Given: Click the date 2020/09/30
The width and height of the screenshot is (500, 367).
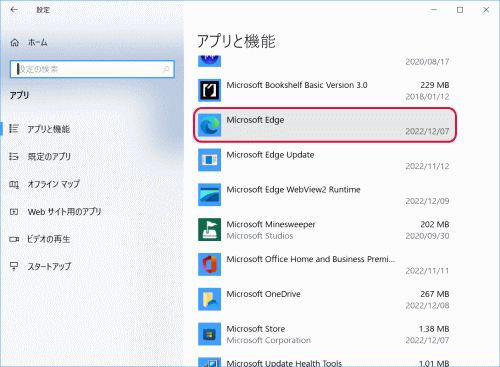Looking at the screenshot, I should point(427,236).
